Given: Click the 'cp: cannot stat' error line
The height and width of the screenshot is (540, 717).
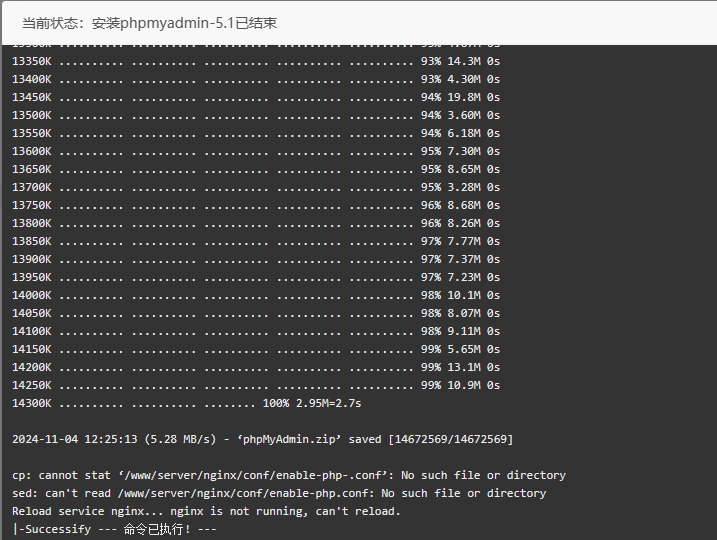Looking at the screenshot, I should [x=289, y=476].
